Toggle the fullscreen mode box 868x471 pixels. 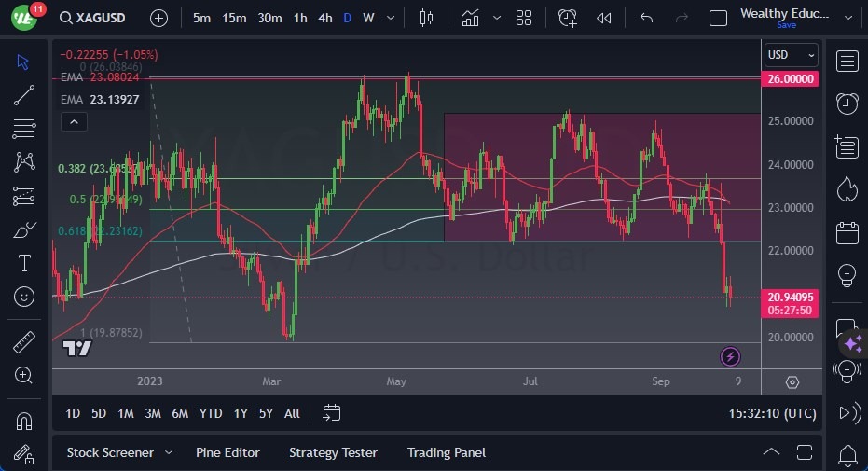pos(718,18)
